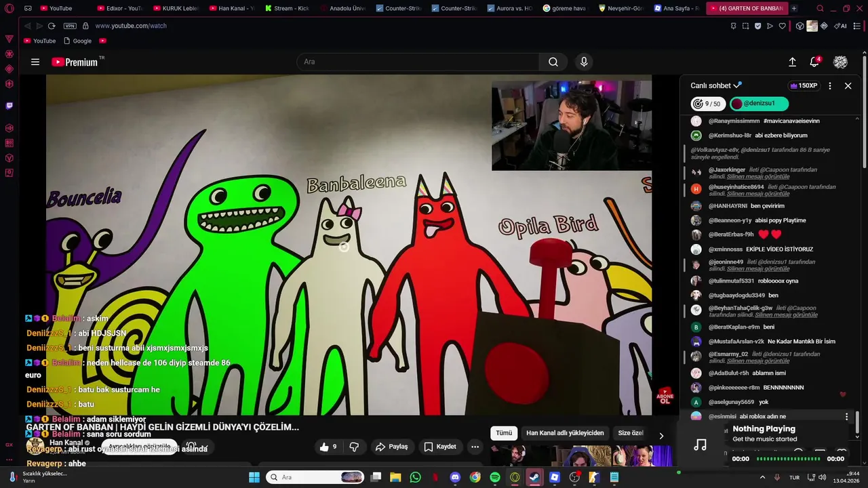Open the Windows Start menu
Viewport: 868px width, 488px height.
(x=254, y=477)
